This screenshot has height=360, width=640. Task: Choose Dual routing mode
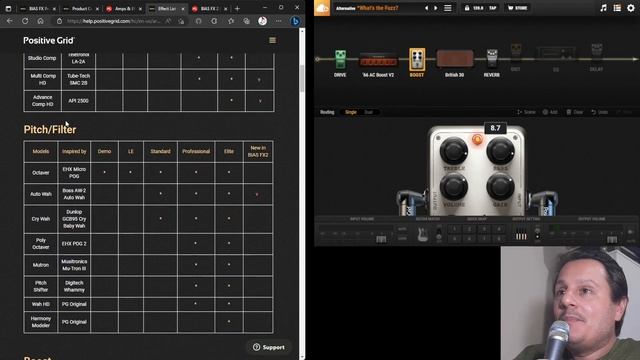point(369,112)
